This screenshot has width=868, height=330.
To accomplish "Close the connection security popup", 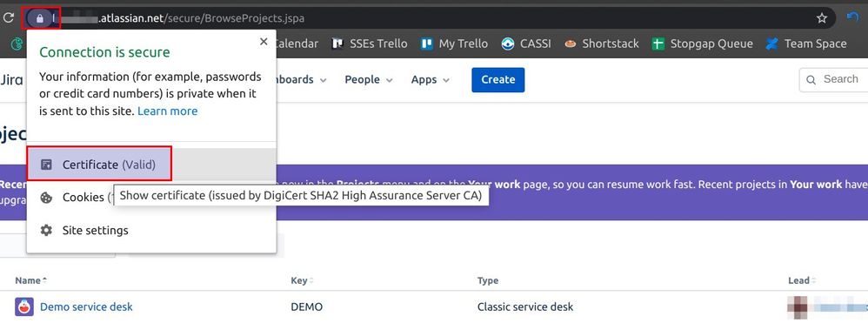I will click(264, 42).
